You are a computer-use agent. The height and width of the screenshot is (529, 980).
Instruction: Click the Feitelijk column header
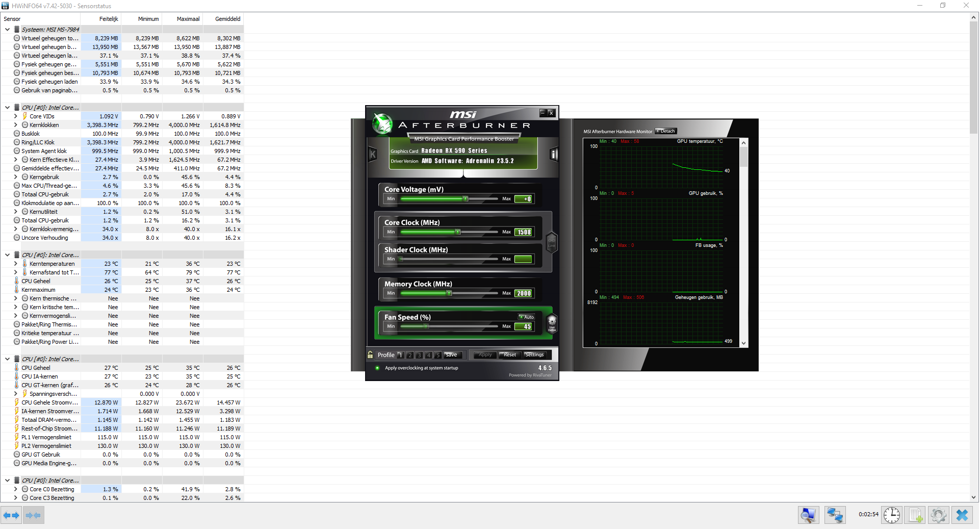pyautogui.click(x=101, y=19)
